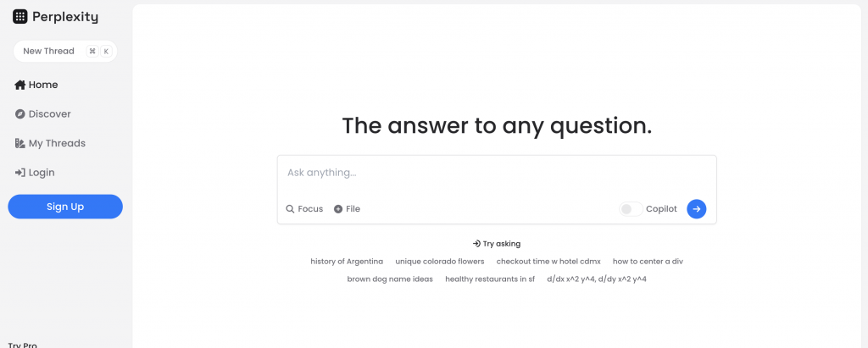Toggle the Copilot switch on
The height and width of the screenshot is (348, 868).
[x=630, y=209]
